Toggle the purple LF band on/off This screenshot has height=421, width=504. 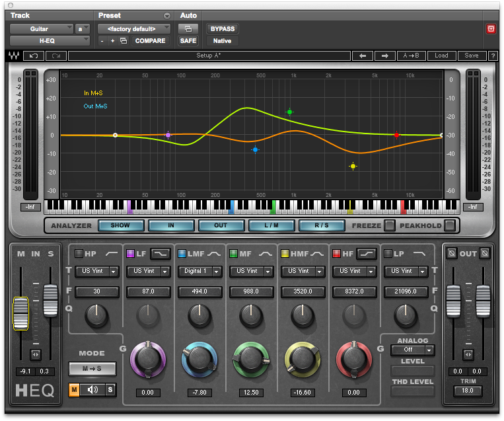(x=130, y=254)
